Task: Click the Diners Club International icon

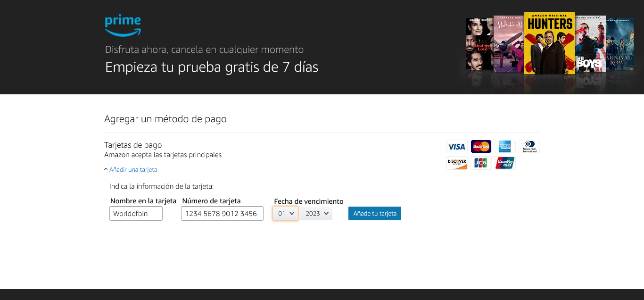Action: coord(529,147)
